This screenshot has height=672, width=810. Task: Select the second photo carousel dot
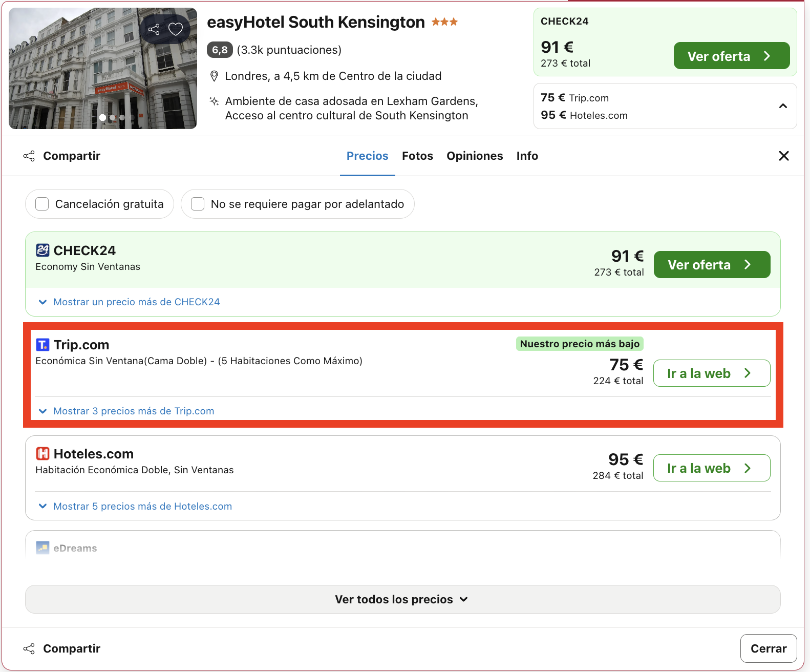(x=113, y=118)
